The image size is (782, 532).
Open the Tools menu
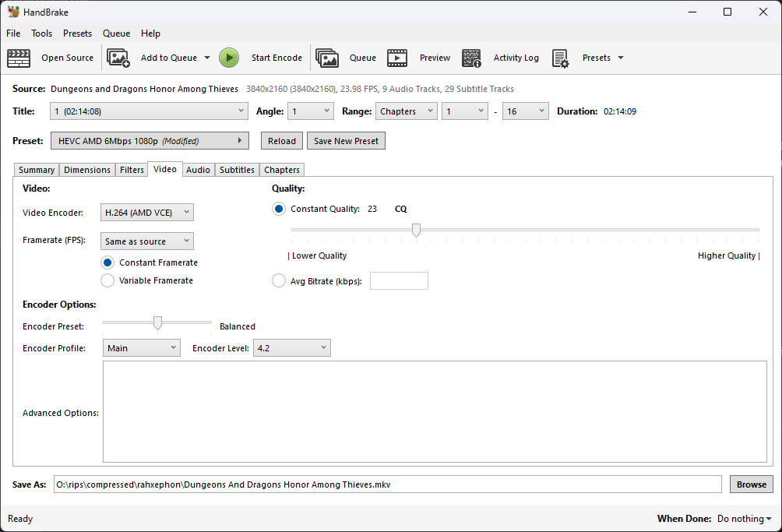42,33
